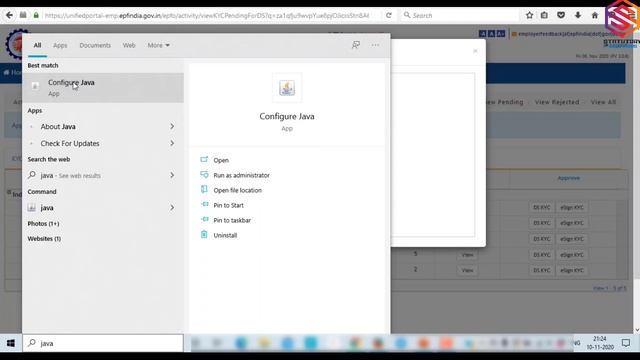Choose Open file location
Image resolution: width=640 pixels, height=360 pixels.
click(238, 191)
